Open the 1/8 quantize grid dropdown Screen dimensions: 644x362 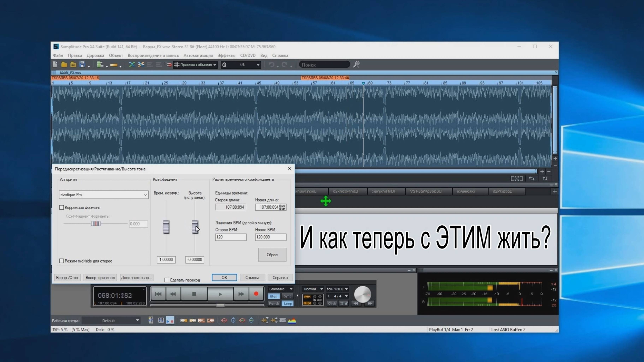[x=258, y=65]
